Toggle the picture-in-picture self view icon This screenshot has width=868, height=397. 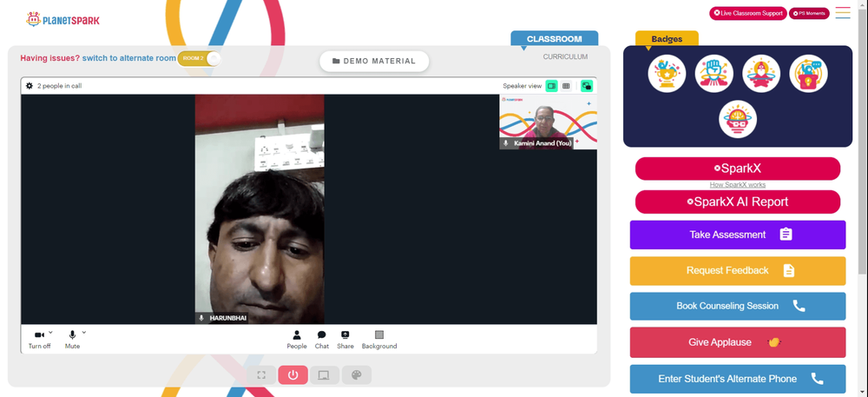pyautogui.click(x=587, y=86)
